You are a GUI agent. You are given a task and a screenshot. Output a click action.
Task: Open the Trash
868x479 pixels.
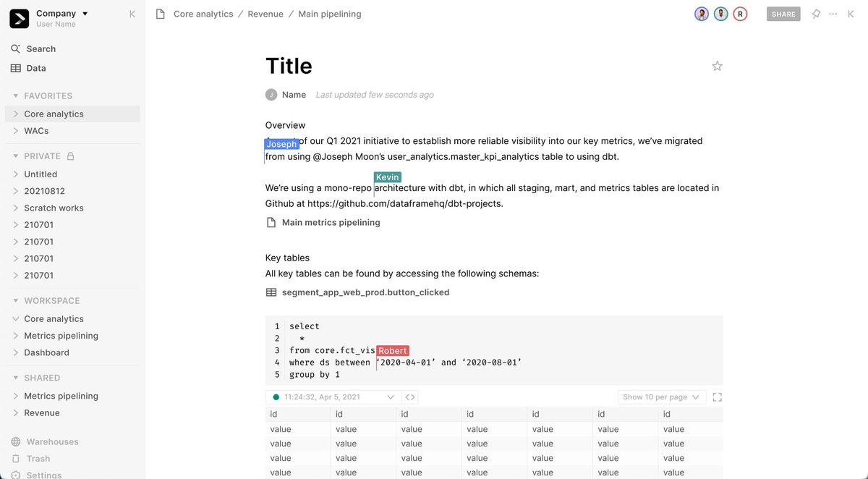pyautogui.click(x=38, y=458)
